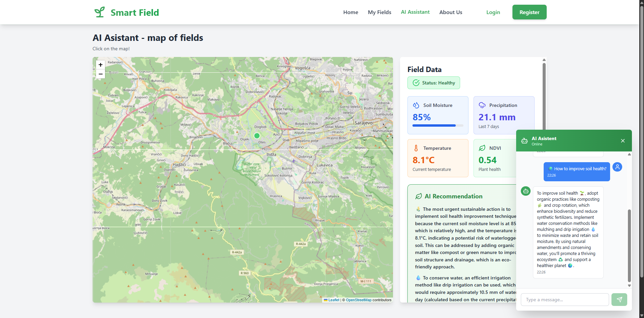This screenshot has height=318, width=644.
Task: Click the Temperature thermometer icon
Action: (416, 148)
